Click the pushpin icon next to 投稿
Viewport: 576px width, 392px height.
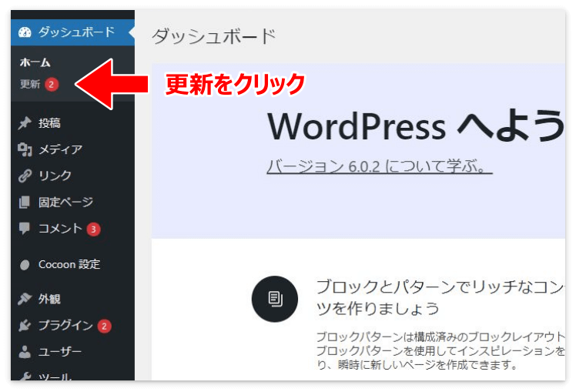tap(25, 123)
